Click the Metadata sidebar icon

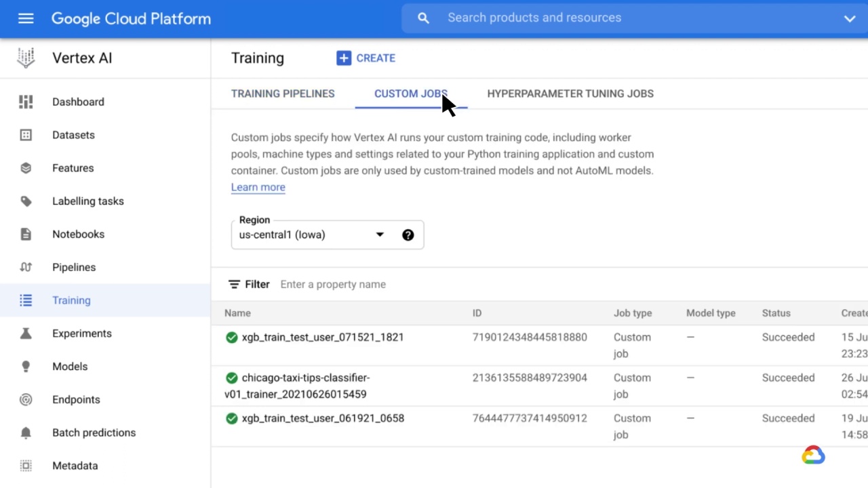click(x=26, y=466)
